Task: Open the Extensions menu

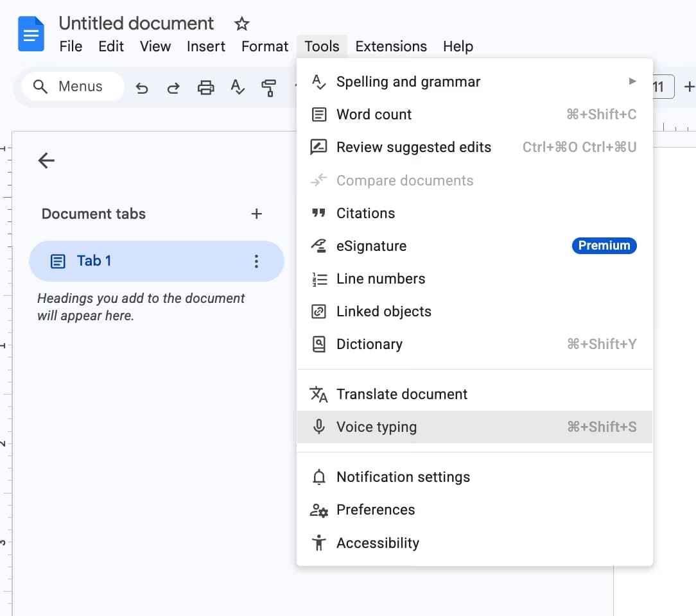Action: [391, 46]
